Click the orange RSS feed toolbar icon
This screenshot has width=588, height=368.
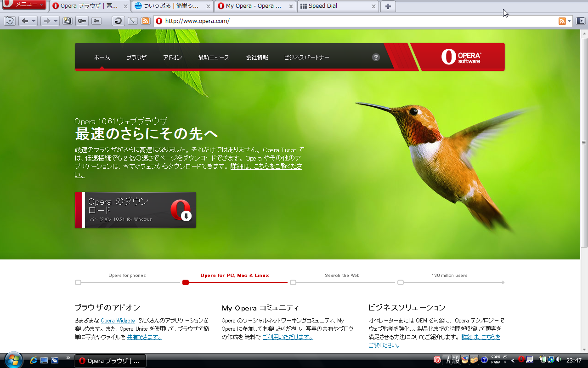point(146,21)
